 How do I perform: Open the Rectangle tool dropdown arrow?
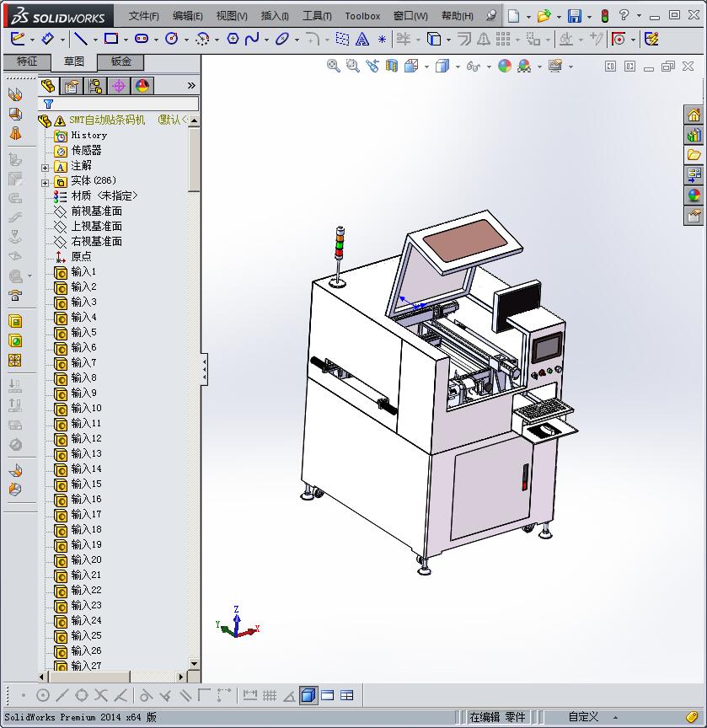click(x=126, y=40)
